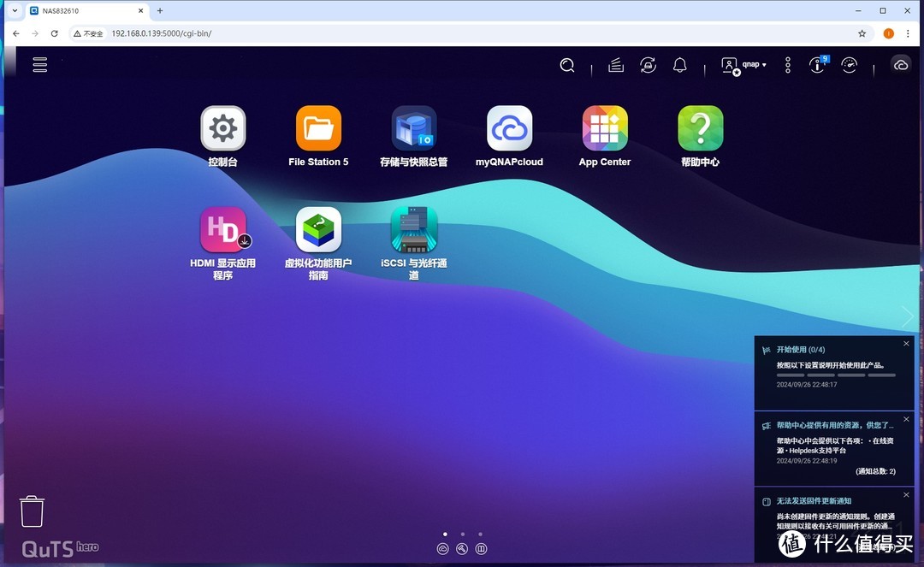Open the notification bell
Image resolution: width=924 pixels, height=567 pixels.
point(680,65)
